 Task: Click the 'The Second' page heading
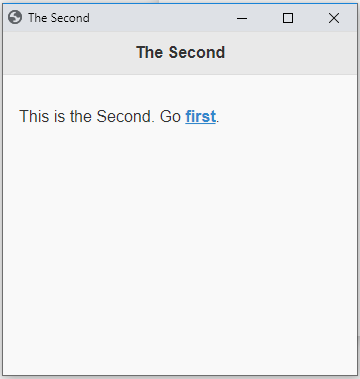[x=181, y=52]
